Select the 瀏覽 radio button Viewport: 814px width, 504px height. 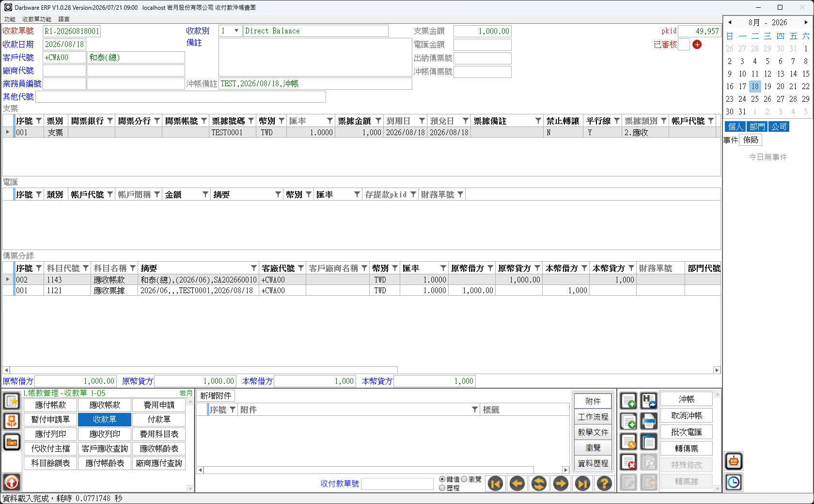click(x=464, y=479)
